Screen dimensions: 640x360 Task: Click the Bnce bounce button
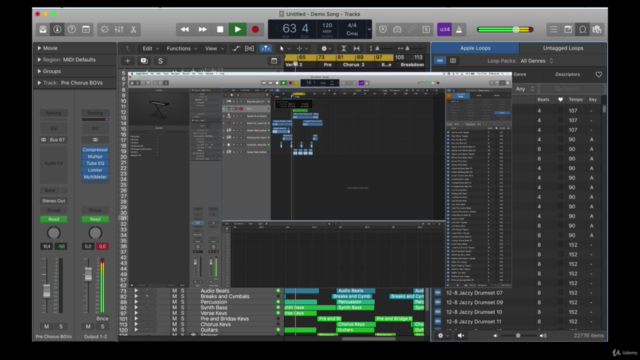pyautogui.click(x=102, y=318)
